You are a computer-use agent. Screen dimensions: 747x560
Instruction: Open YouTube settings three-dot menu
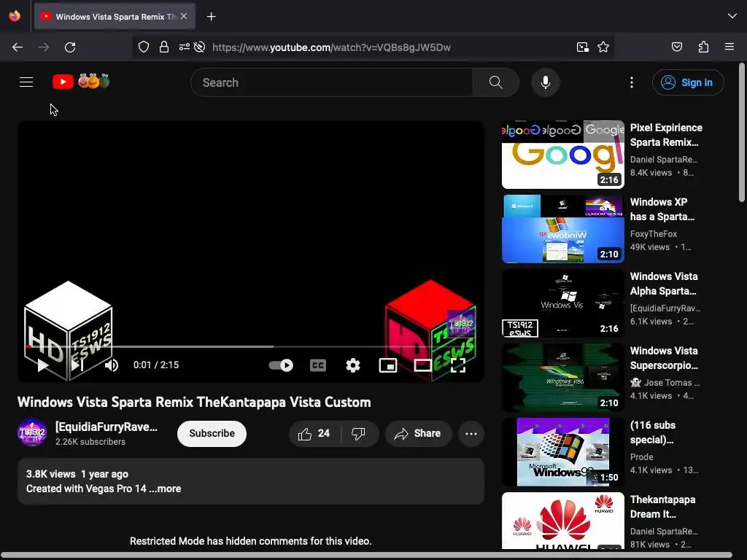[x=632, y=82]
